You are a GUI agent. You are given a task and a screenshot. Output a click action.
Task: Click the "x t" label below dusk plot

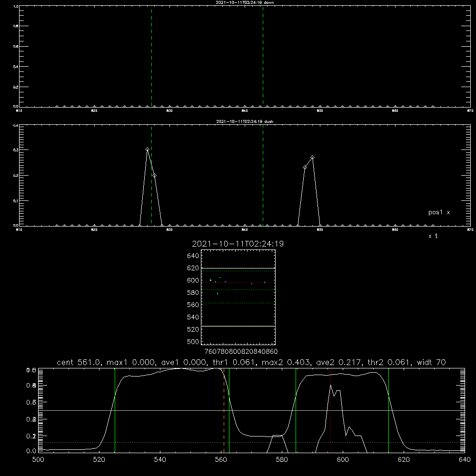point(433,236)
